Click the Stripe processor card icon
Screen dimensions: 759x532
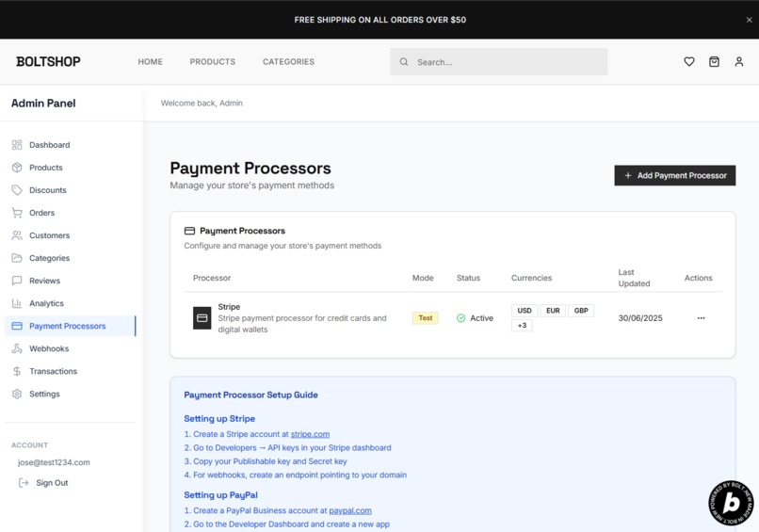202,318
